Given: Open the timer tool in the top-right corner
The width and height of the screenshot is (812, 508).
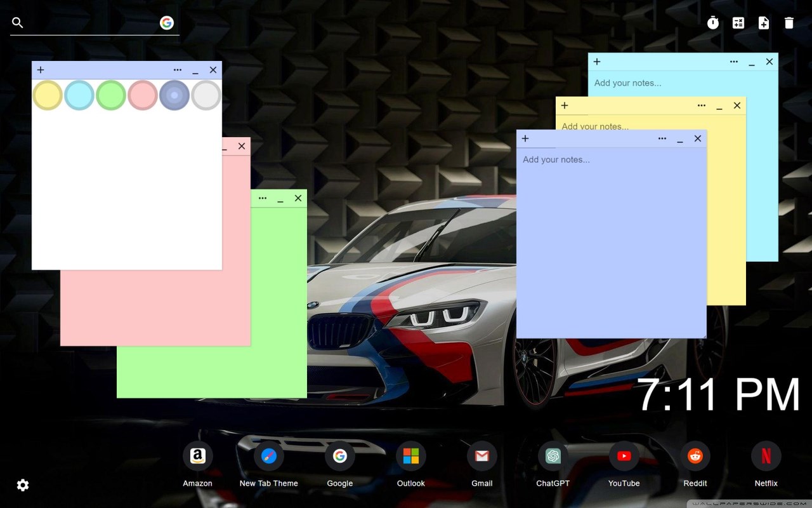Looking at the screenshot, I should [713, 23].
